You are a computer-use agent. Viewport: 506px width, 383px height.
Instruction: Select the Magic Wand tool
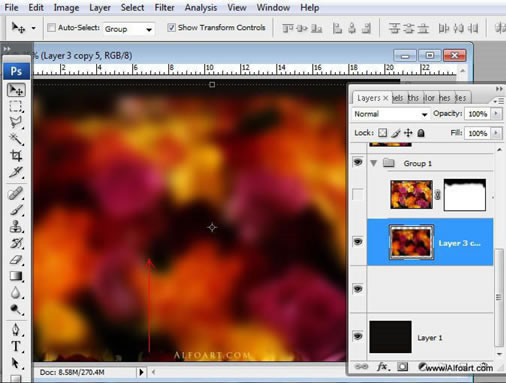[15, 139]
